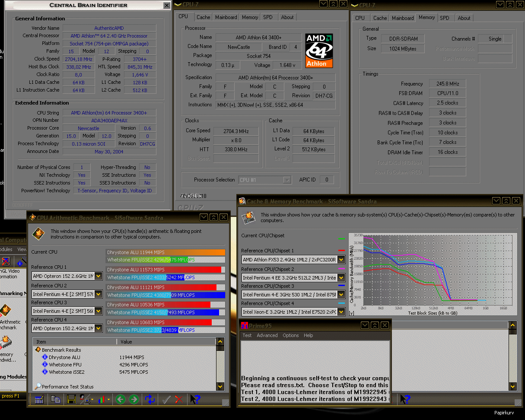525x420 pixels.
Task: Open the Options menu in Prime95
Action: (x=291, y=335)
